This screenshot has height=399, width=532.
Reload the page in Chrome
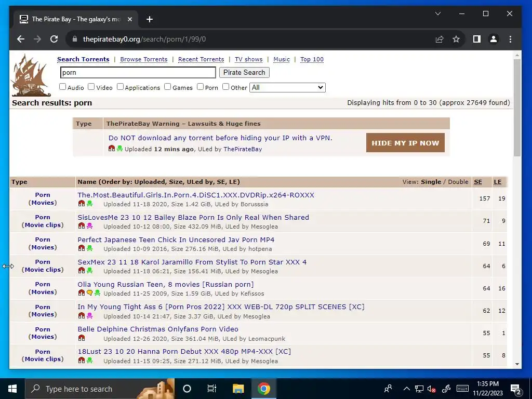(54, 39)
